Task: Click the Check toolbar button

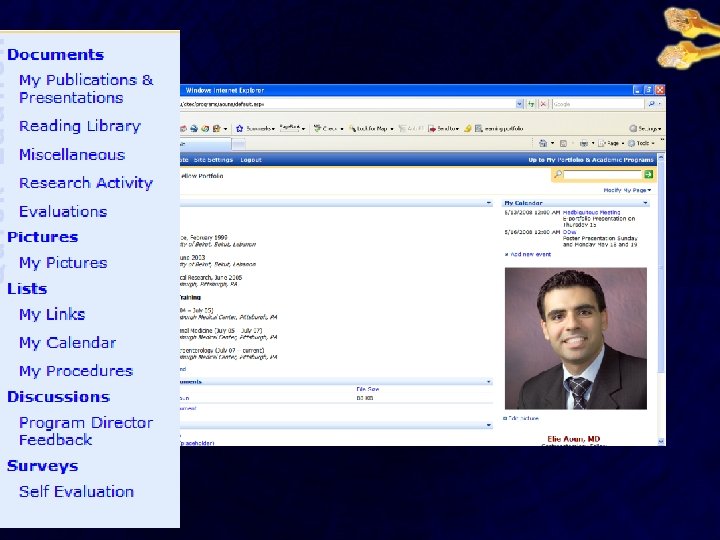Action: [328, 129]
